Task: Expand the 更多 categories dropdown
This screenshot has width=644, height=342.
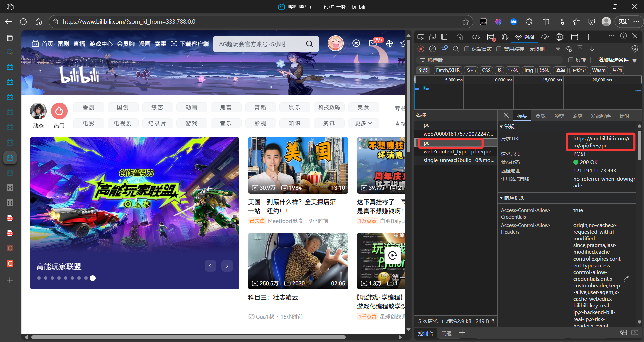Action: [364, 123]
